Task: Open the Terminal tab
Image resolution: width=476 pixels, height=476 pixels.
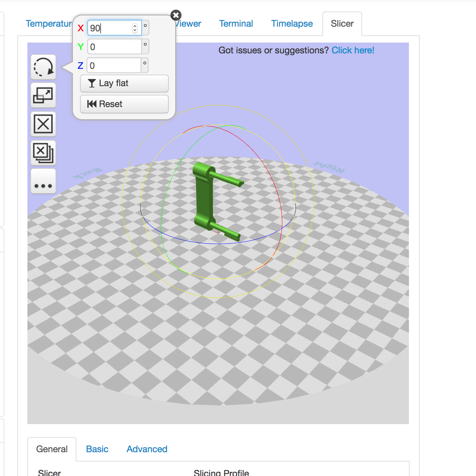Action: 236,23
